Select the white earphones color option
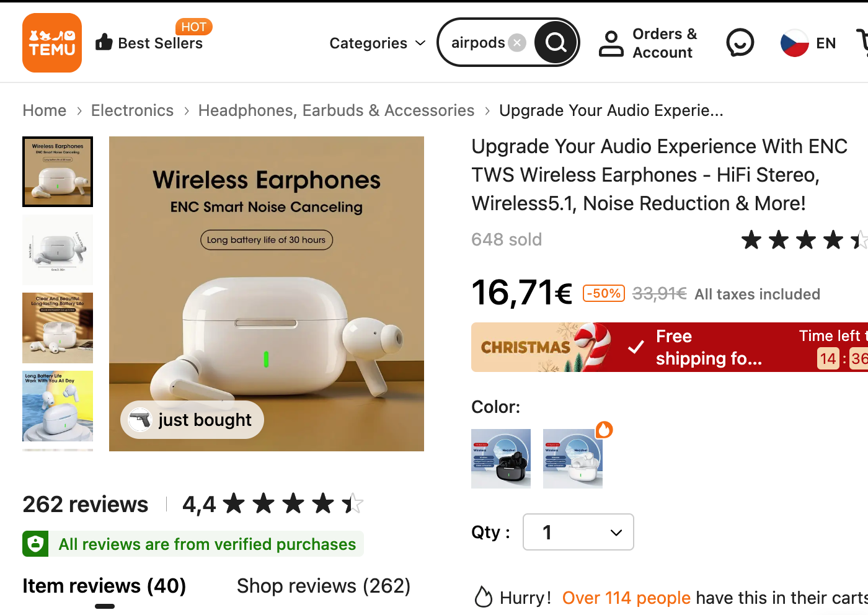This screenshot has height=615, width=868. point(572,458)
